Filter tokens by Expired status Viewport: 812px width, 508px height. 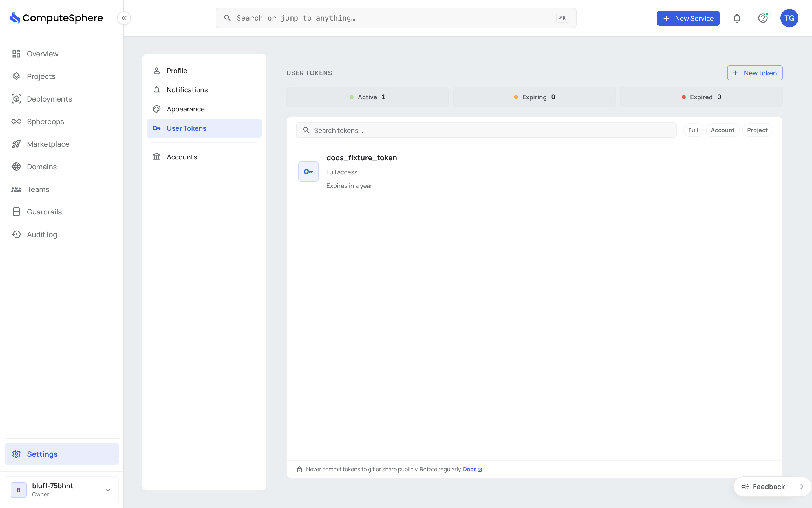coord(701,97)
